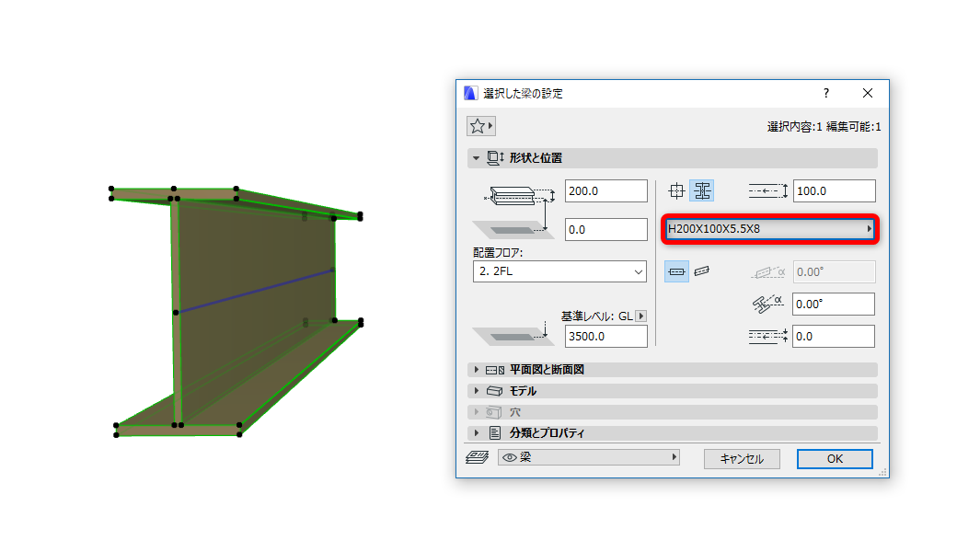This screenshot has width=980, height=552.
Task: Select the horizontal beam option
Action: tap(676, 271)
